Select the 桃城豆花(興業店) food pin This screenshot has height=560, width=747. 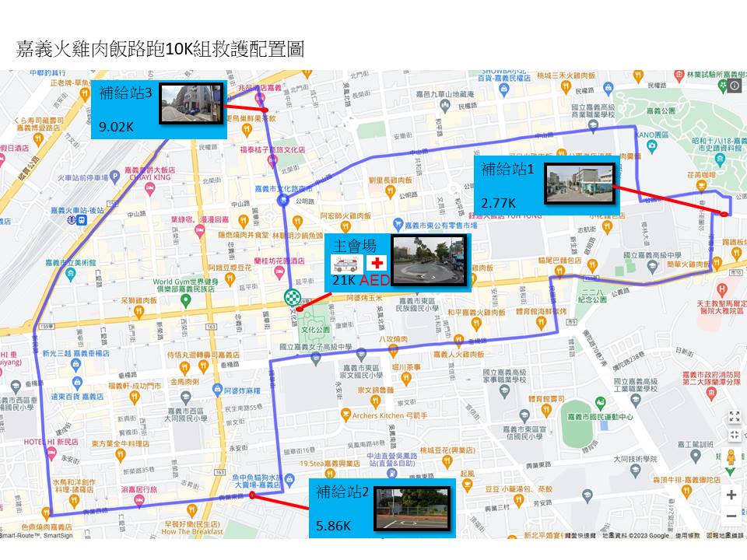pos(447,461)
